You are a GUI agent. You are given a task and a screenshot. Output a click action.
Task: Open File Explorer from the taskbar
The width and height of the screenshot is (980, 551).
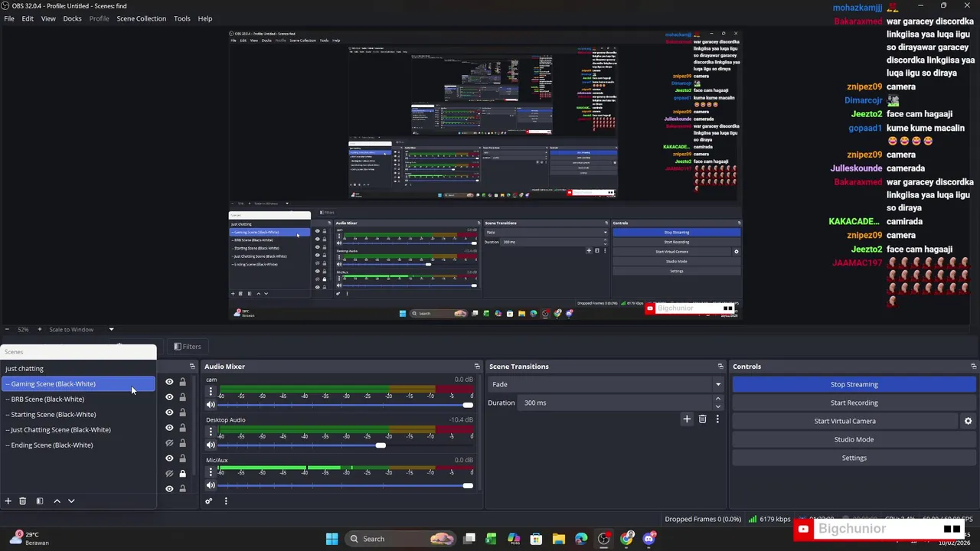pyautogui.click(x=559, y=539)
